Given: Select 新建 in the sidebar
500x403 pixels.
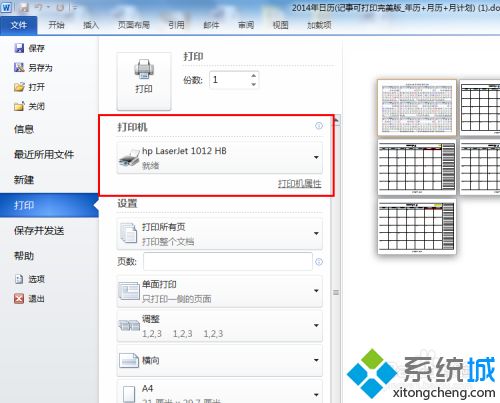Looking at the screenshot, I should click(24, 180).
